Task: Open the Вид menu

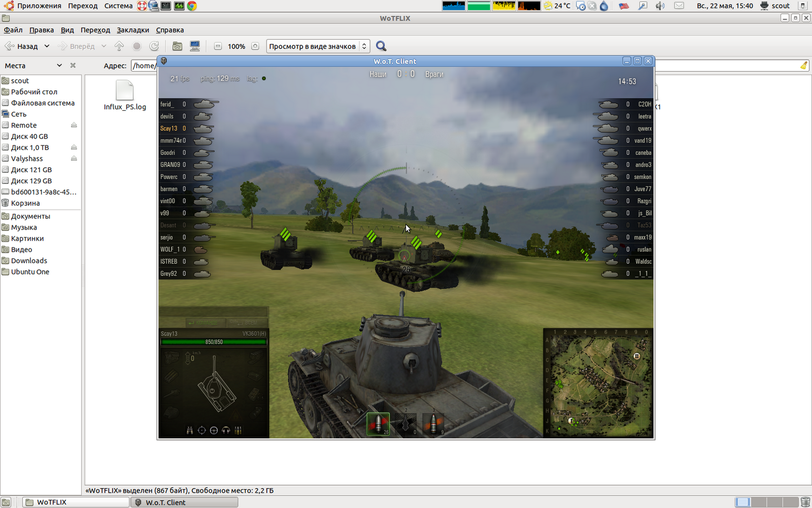Action: tap(67, 30)
